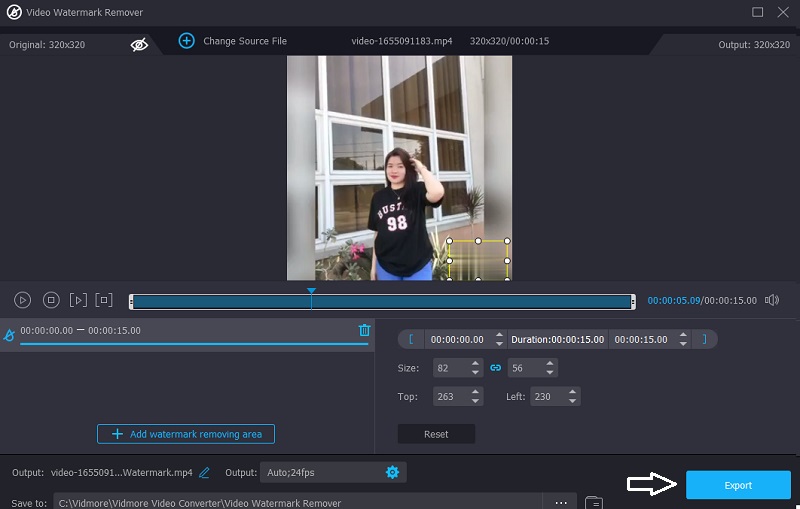Click the set end bracket icon
The height and width of the screenshot is (509, 800).
pos(704,339)
